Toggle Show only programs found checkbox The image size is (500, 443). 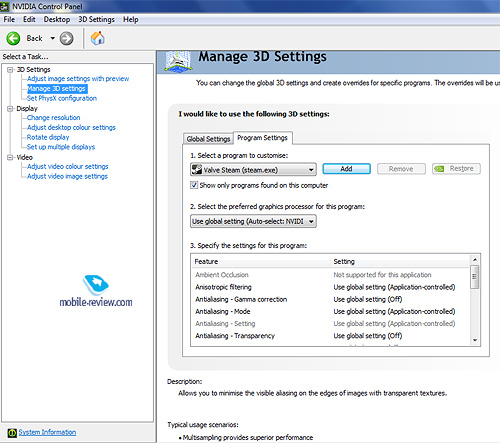click(194, 185)
